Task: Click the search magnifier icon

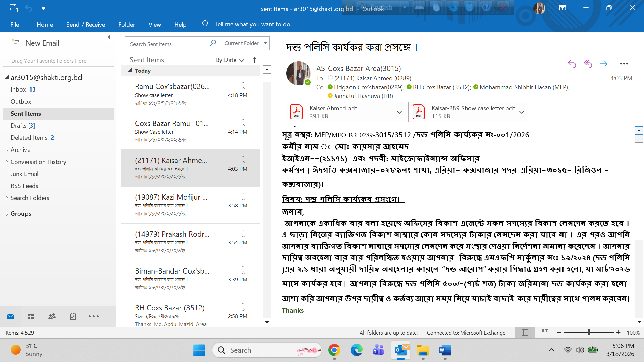Action: click(213, 43)
